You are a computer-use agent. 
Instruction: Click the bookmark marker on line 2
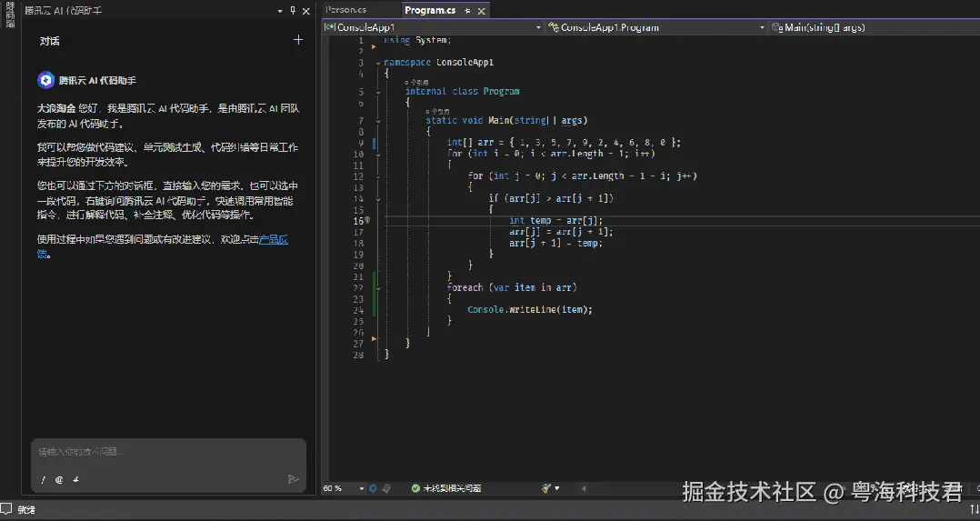click(x=374, y=47)
